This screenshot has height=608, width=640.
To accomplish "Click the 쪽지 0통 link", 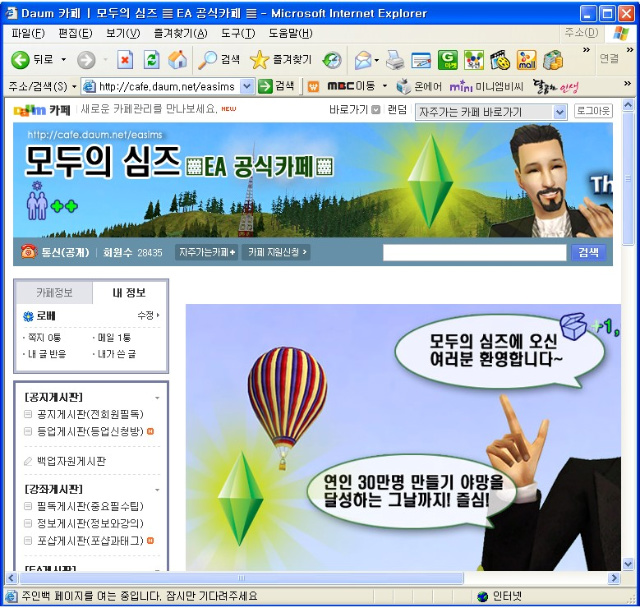I will pos(44,337).
